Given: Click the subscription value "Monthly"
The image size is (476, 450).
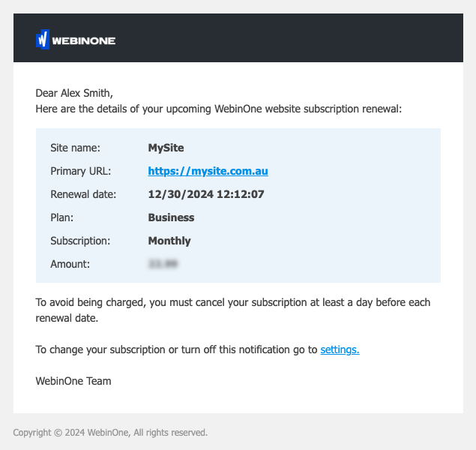Looking at the screenshot, I should pyautogui.click(x=169, y=241).
